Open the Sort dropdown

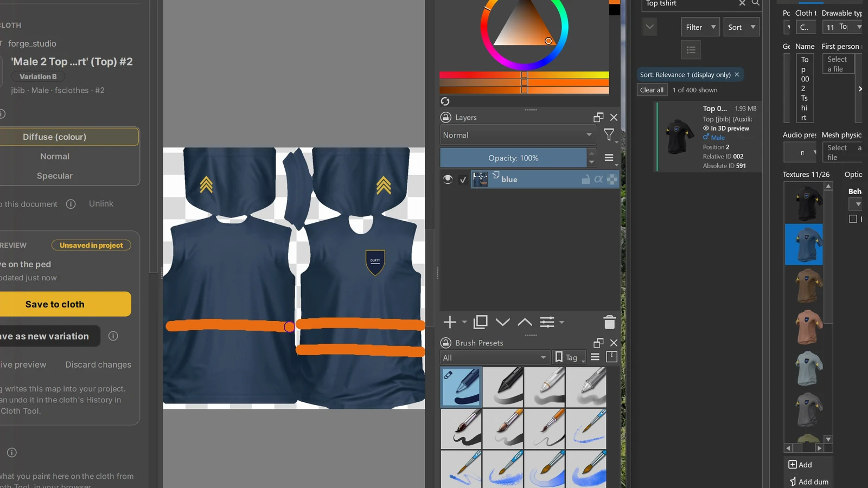[742, 27]
